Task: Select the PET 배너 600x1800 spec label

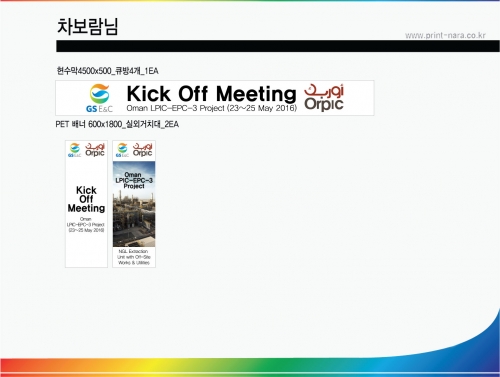Action: point(117,124)
